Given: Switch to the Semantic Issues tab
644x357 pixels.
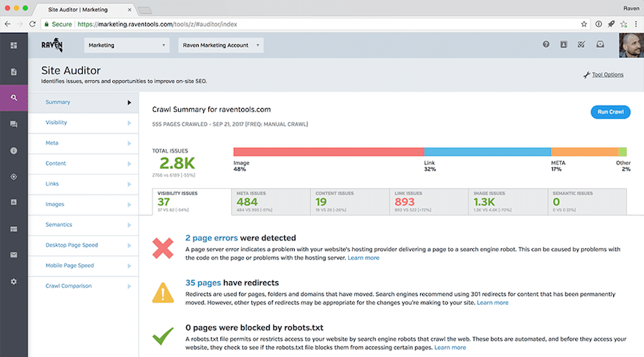Looking at the screenshot, I should tap(587, 202).
